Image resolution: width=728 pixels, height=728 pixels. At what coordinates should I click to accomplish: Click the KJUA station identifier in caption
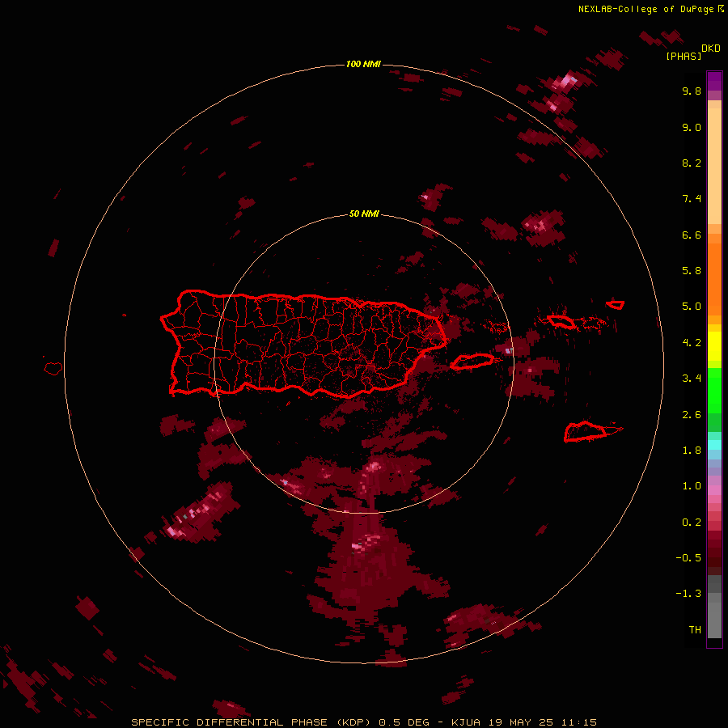tap(466, 722)
